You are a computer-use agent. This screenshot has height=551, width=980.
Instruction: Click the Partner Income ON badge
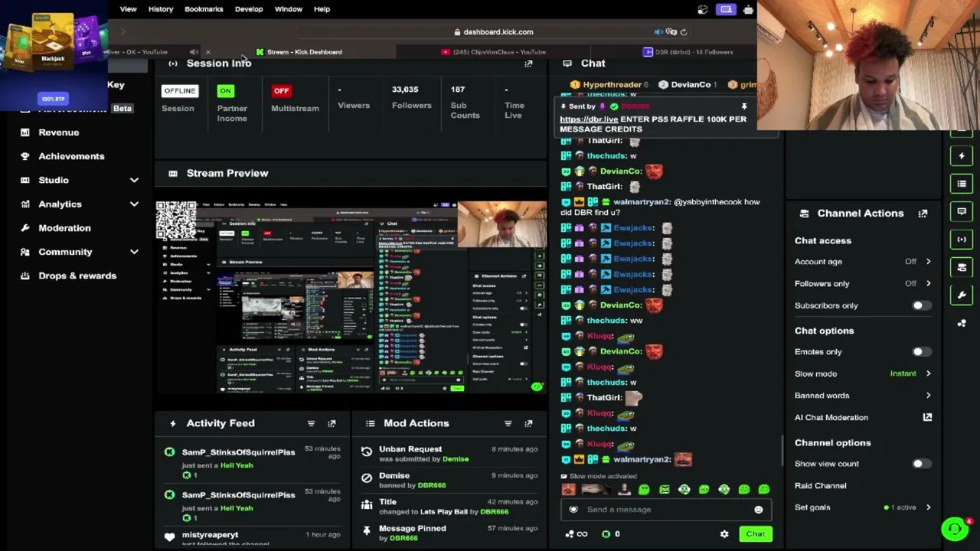tap(225, 91)
